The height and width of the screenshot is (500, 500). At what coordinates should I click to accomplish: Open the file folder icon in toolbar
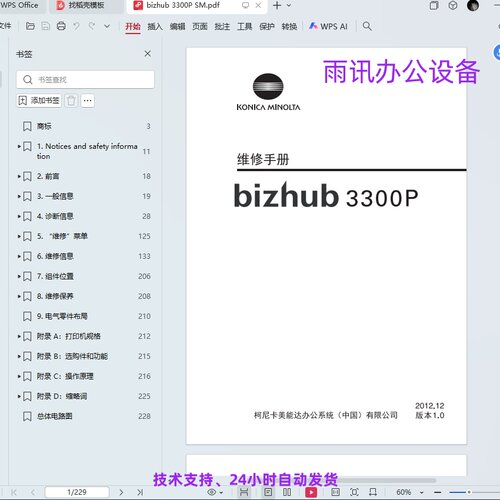(x=30, y=26)
